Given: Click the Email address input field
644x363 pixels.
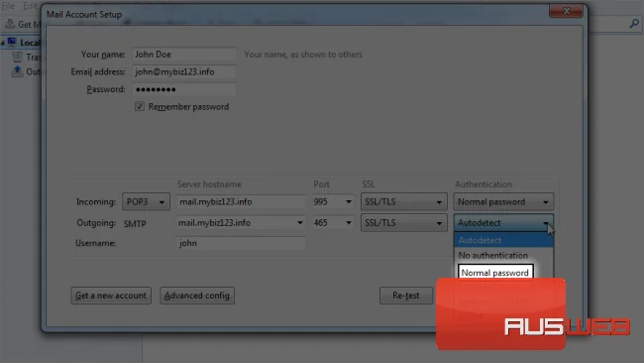Looking at the screenshot, I should [184, 72].
